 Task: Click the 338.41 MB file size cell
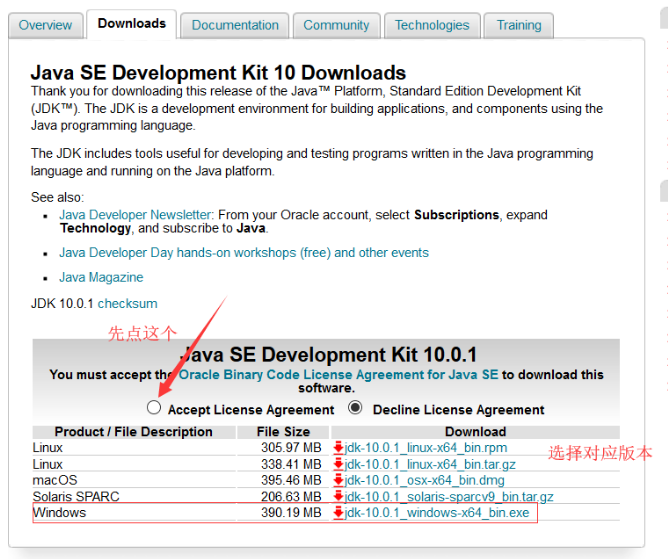[291, 464]
